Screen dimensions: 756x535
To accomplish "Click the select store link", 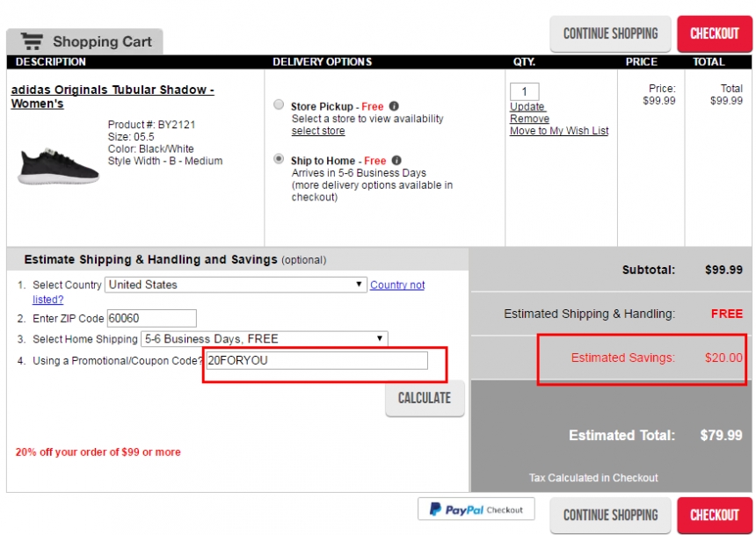I will pyautogui.click(x=318, y=131).
